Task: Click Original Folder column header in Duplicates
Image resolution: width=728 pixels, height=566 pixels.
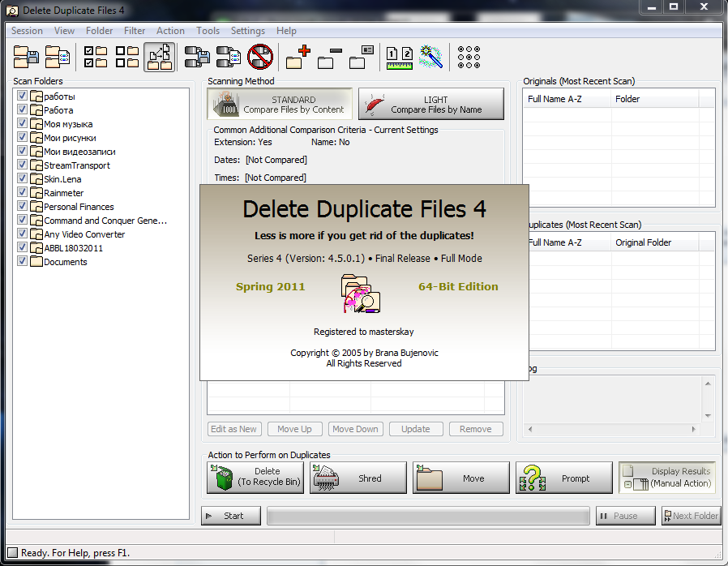Action: coord(655,242)
